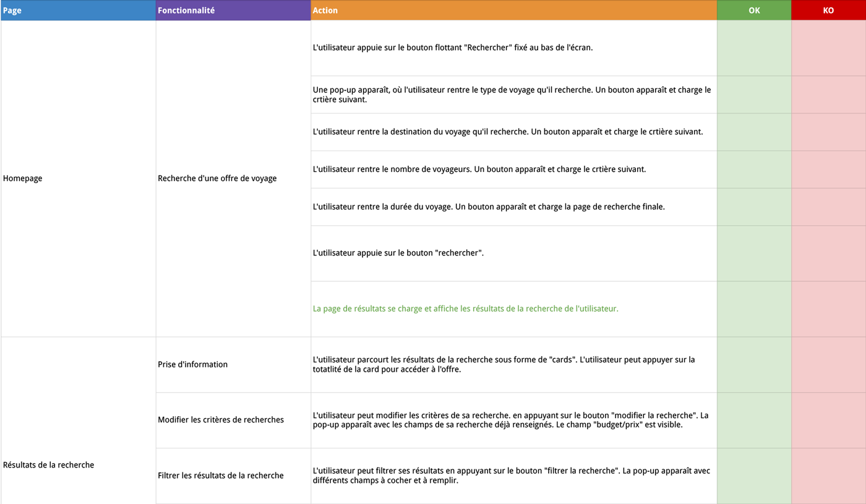Screen dimensions: 866x504
Task: Click the action about the "filtrer la recherche" button
Action: click(514, 476)
